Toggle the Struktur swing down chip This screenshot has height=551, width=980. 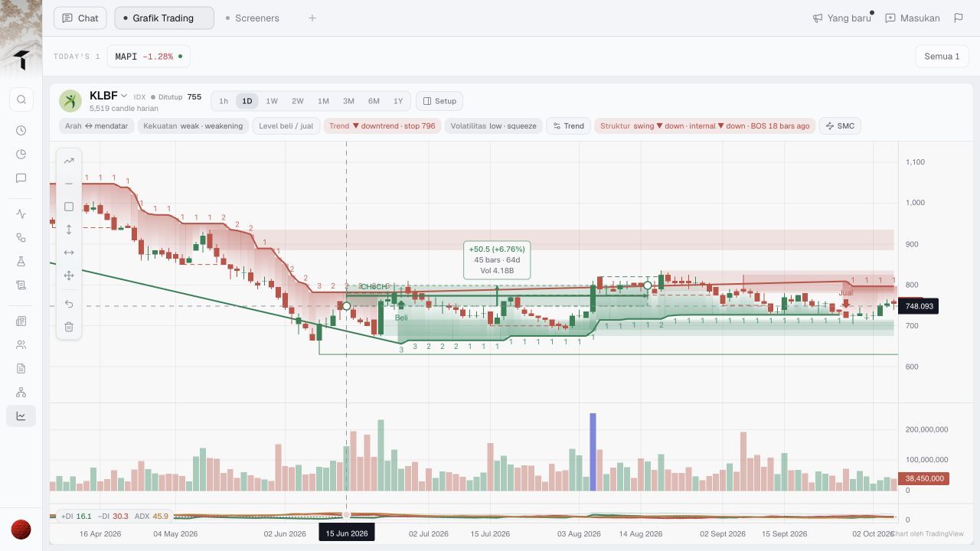(x=704, y=126)
